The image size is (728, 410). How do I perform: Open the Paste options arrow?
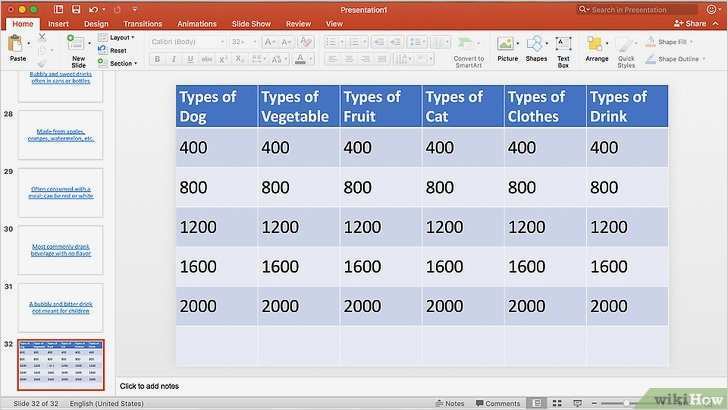click(29, 44)
